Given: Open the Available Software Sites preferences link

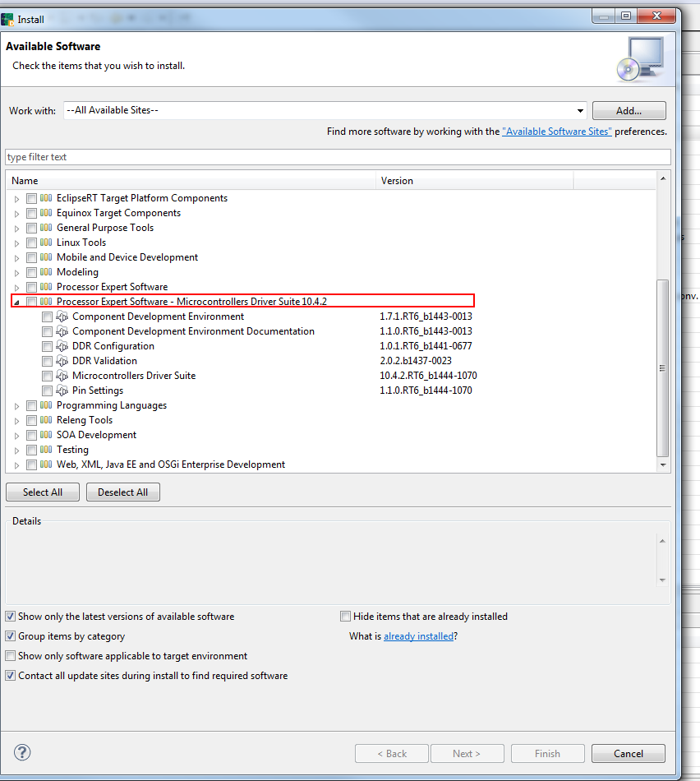Looking at the screenshot, I should point(556,132).
